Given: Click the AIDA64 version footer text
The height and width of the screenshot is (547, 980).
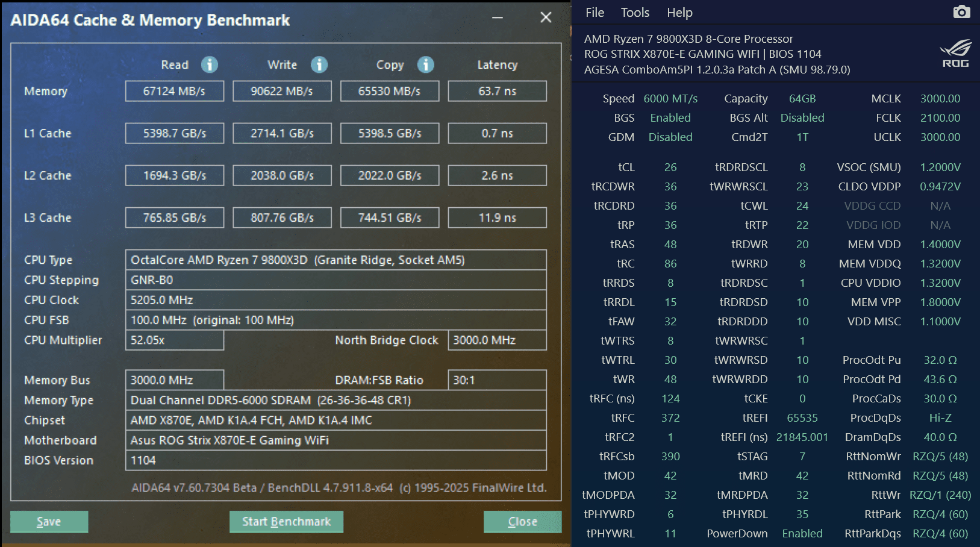Looking at the screenshot, I should (x=339, y=488).
